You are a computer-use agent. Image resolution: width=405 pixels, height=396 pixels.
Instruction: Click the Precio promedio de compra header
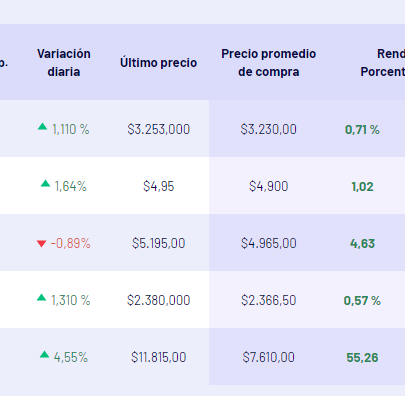point(269,63)
